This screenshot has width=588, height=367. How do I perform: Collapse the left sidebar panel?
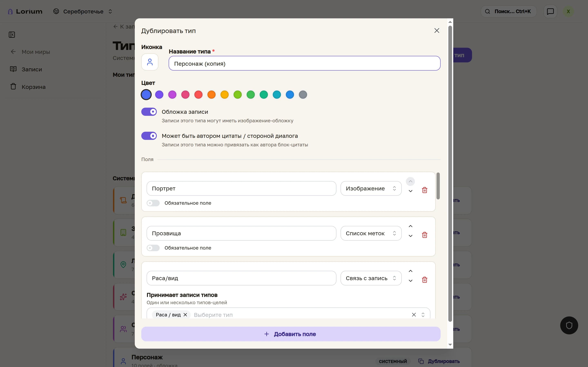click(x=12, y=35)
